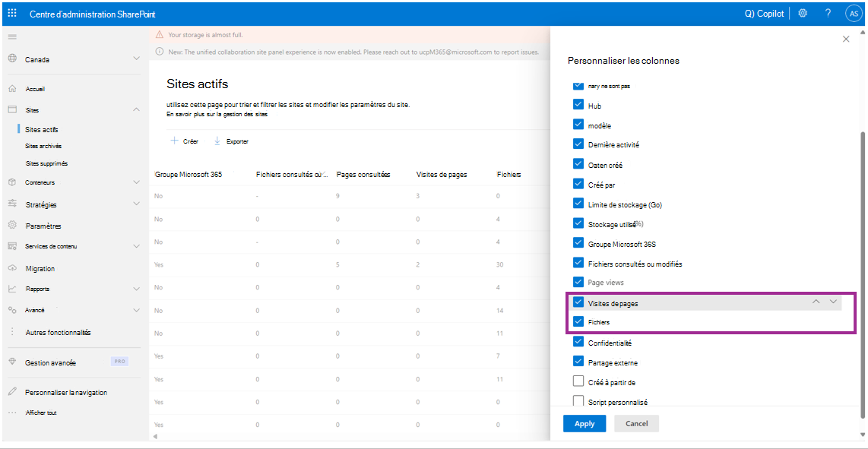Open the Migration navigation item
The height and width of the screenshot is (449, 868).
pos(40,268)
